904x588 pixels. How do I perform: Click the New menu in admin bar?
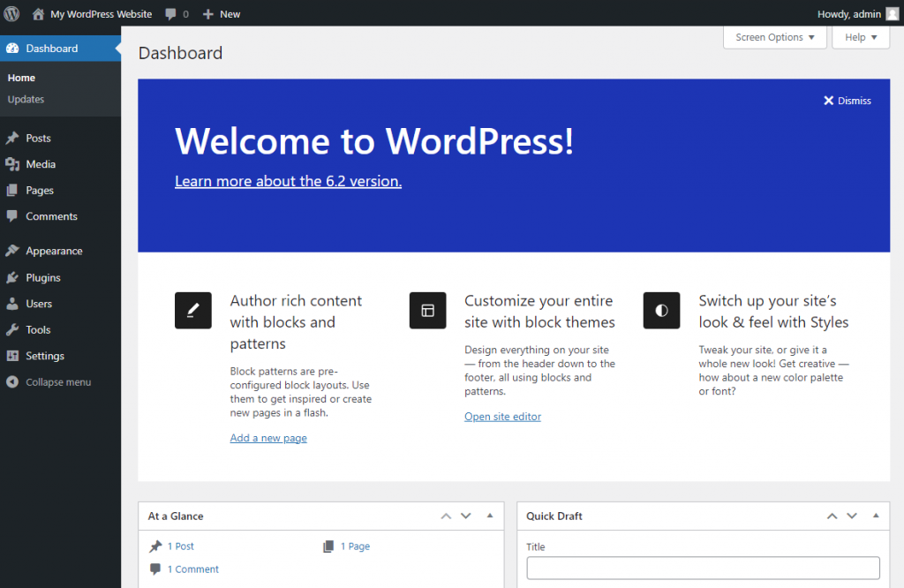[x=221, y=13]
